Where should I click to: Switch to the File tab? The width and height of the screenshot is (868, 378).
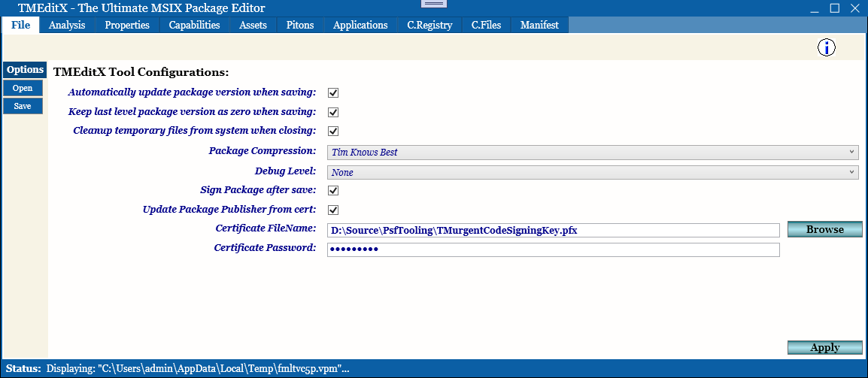(x=20, y=25)
